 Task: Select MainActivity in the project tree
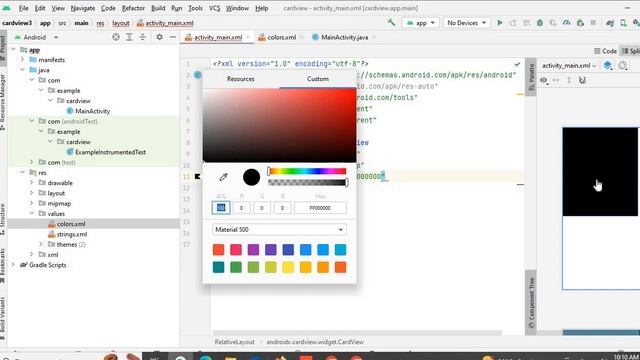point(92,111)
